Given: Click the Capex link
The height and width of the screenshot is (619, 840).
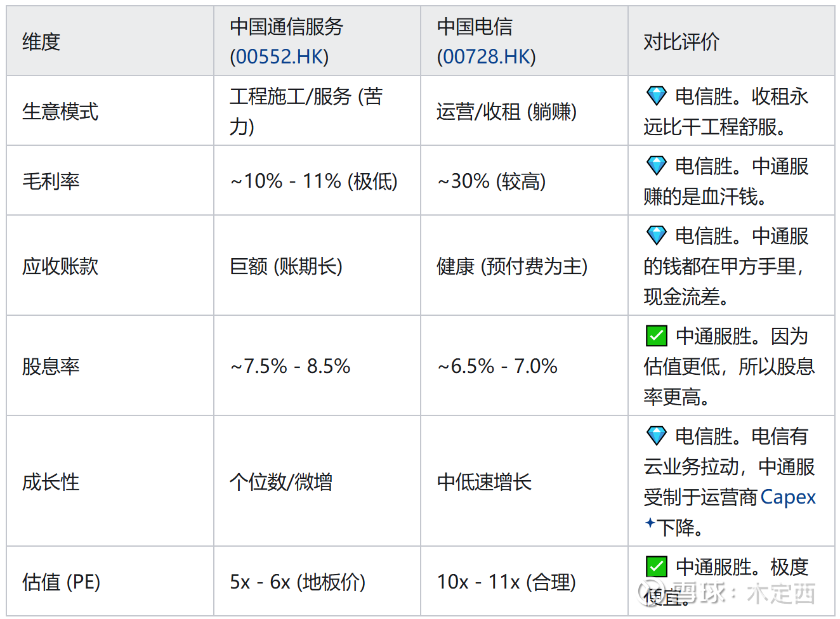Looking at the screenshot, I should click(x=787, y=497).
